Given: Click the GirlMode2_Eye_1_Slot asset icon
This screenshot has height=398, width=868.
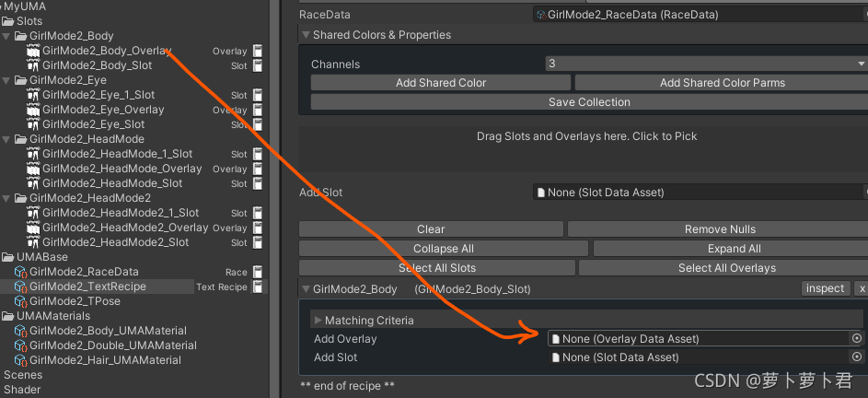Looking at the screenshot, I should [34, 95].
